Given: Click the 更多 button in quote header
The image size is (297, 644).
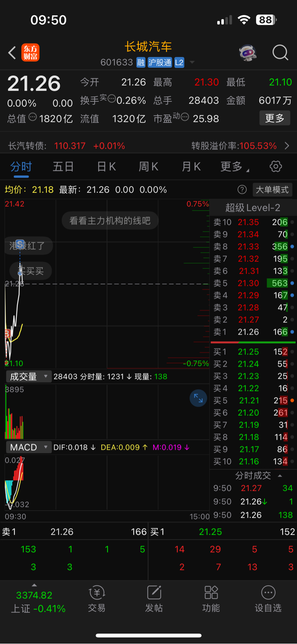Looking at the screenshot, I should (x=275, y=118).
